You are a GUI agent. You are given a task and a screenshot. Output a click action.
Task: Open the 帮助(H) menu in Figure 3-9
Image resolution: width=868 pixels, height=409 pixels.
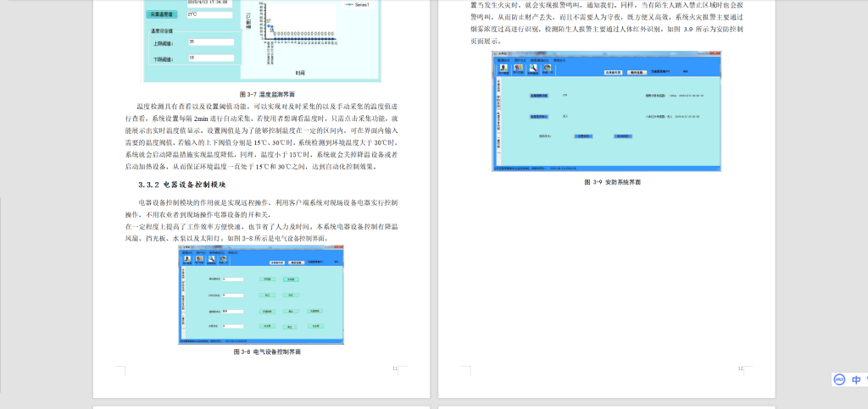click(x=559, y=60)
